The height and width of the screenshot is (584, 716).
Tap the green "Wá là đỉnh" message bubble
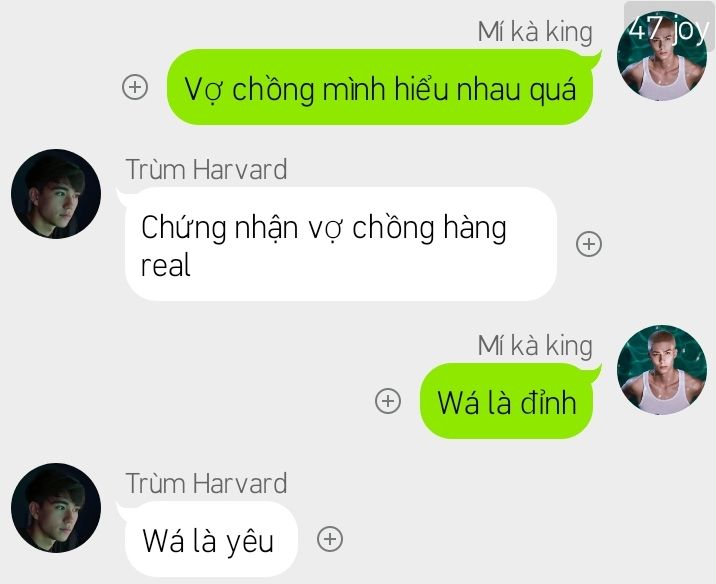tap(509, 401)
